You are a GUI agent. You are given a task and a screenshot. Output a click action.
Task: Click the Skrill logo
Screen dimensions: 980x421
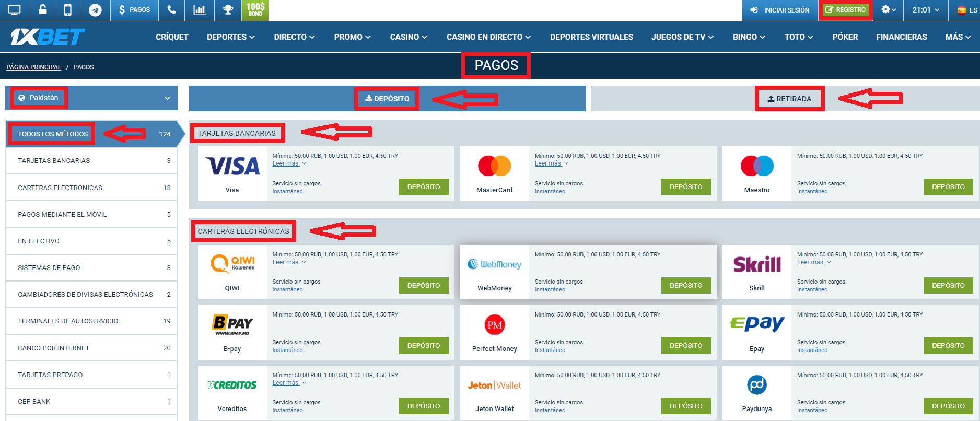(x=757, y=264)
